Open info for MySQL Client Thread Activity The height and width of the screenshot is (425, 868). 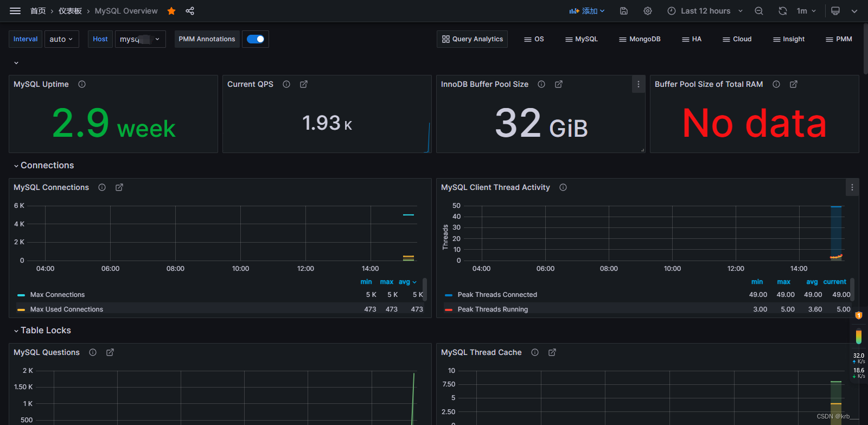click(563, 187)
